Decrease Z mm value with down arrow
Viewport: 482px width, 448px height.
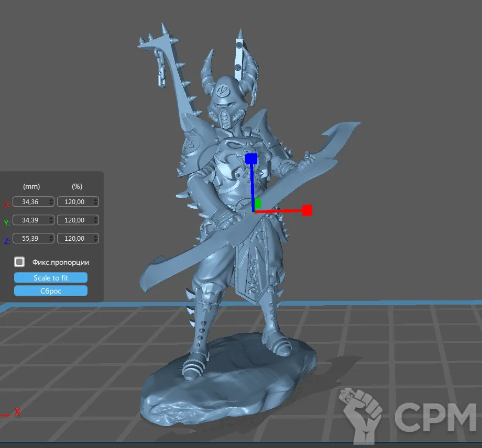(51, 241)
